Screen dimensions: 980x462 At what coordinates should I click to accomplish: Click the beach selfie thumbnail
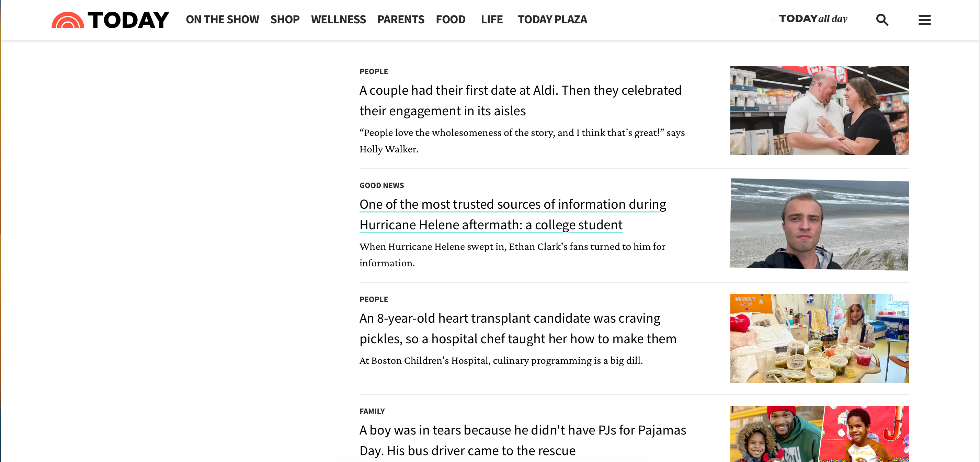point(819,224)
